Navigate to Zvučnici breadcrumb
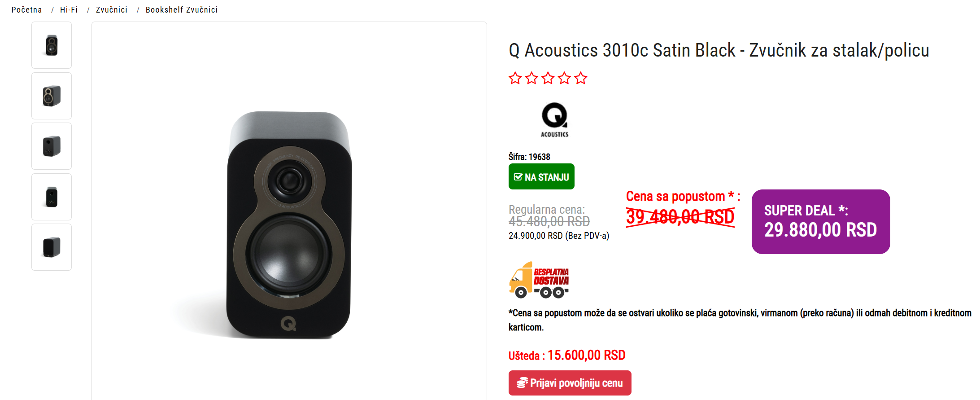 pyautogui.click(x=112, y=10)
